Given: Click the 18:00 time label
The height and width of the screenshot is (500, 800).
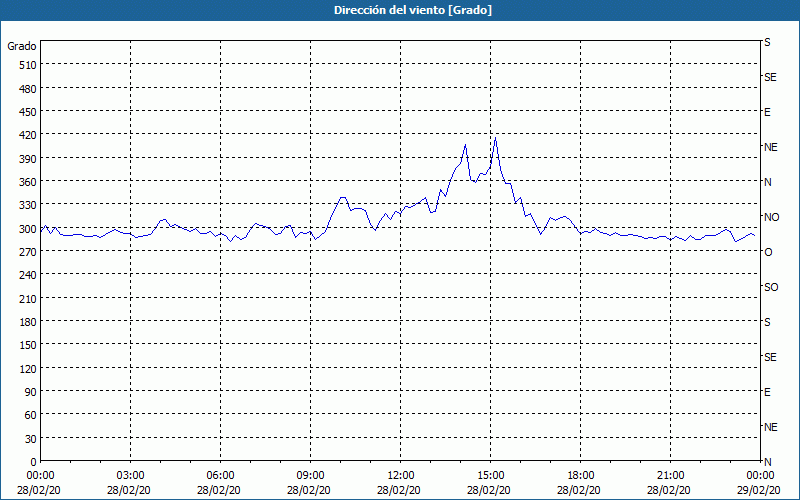Looking at the screenshot, I should (580, 483).
